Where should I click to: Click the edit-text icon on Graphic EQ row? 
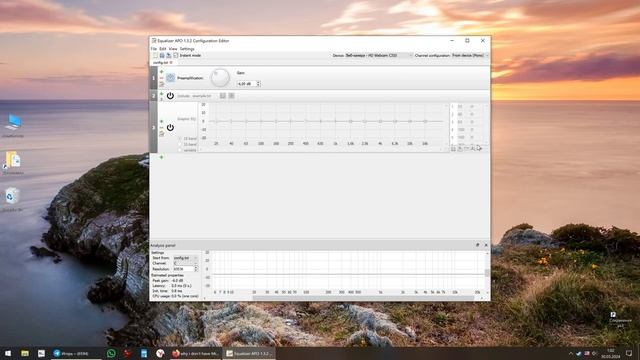[x=162, y=134]
